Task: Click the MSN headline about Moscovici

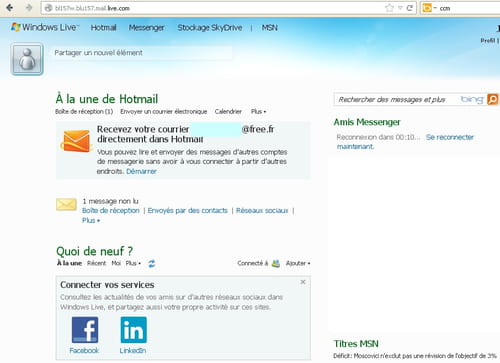Action: click(x=415, y=356)
